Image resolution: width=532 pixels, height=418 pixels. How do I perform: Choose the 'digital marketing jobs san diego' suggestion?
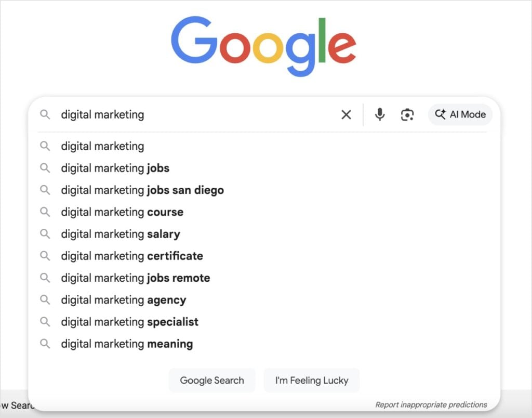click(142, 190)
